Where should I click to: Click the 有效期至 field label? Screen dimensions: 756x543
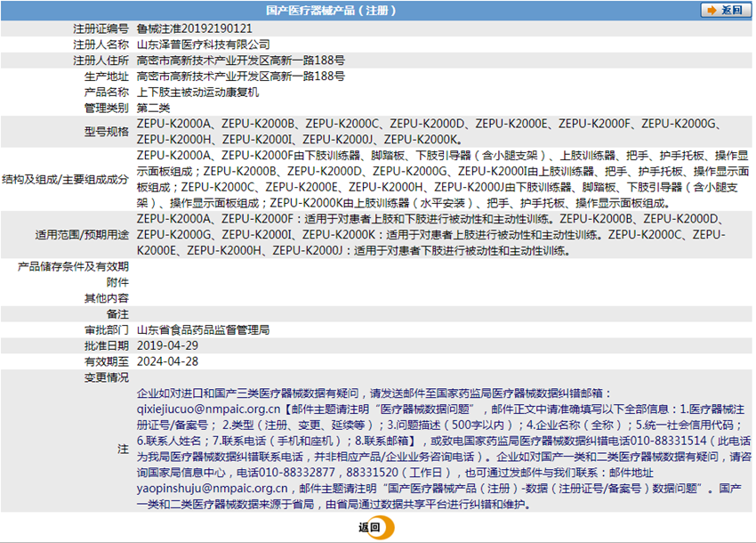pyautogui.click(x=107, y=361)
